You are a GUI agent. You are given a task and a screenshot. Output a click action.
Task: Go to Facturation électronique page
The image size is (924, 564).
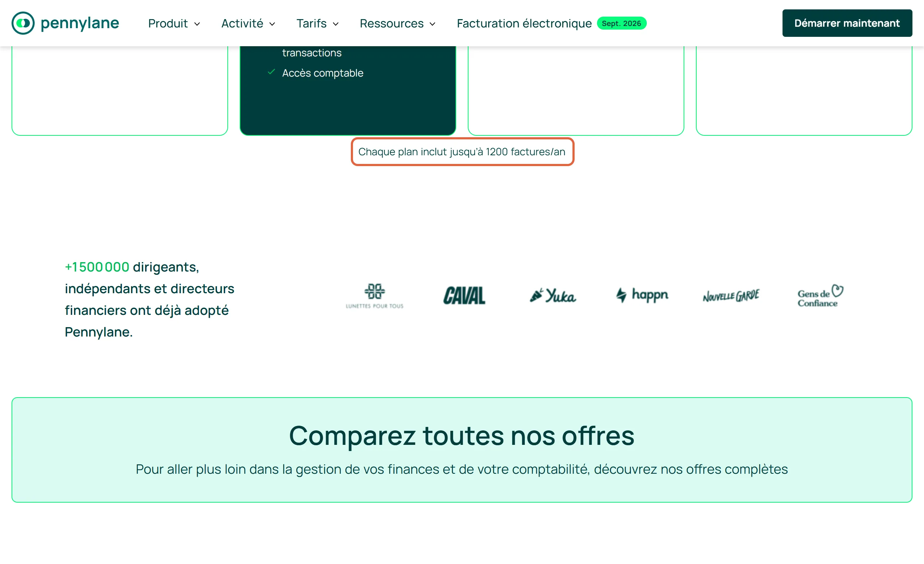click(x=524, y=23)
